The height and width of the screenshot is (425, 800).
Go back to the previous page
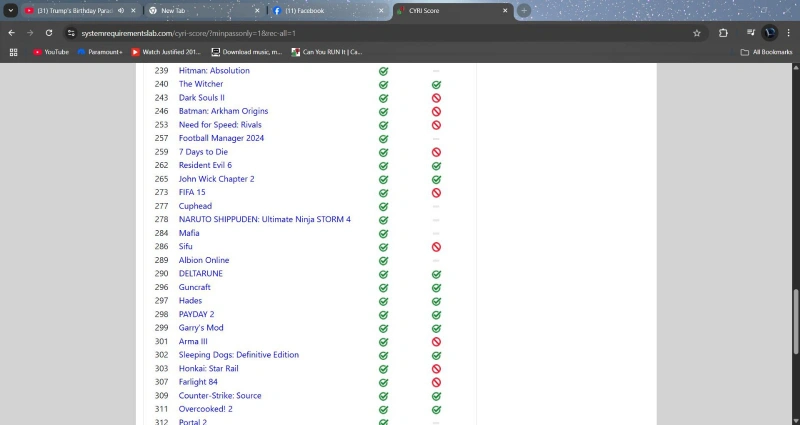pos(11,33)
